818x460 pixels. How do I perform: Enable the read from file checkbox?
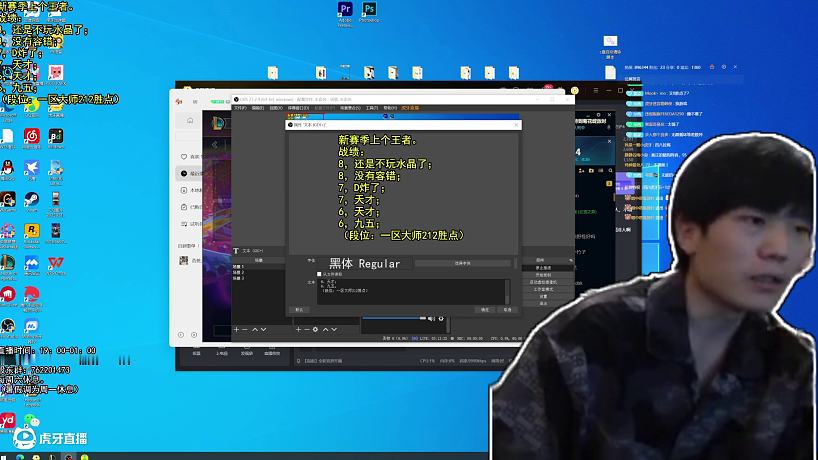click(x=319, y=273)
